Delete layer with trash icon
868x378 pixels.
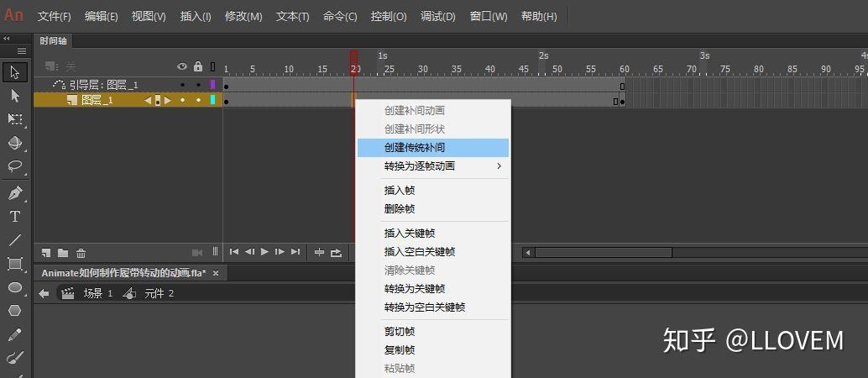point(81,254)
